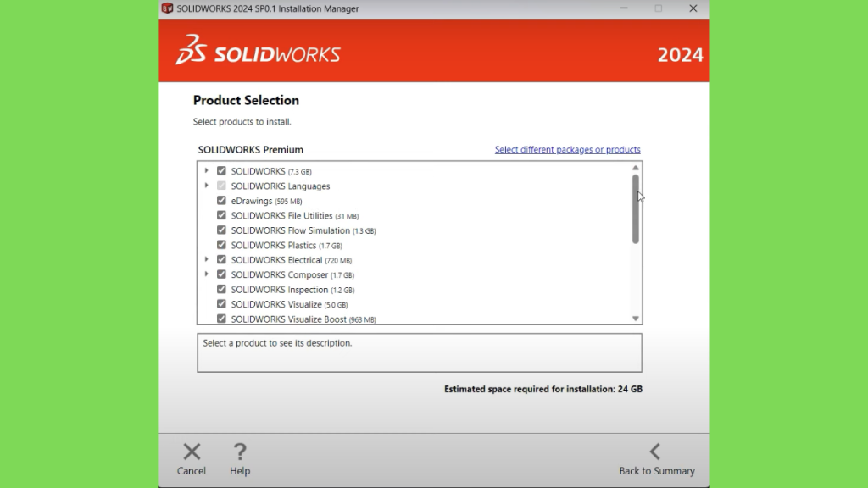
Task: Go back using the Back to Summary arrow
Action: [655, 452]
